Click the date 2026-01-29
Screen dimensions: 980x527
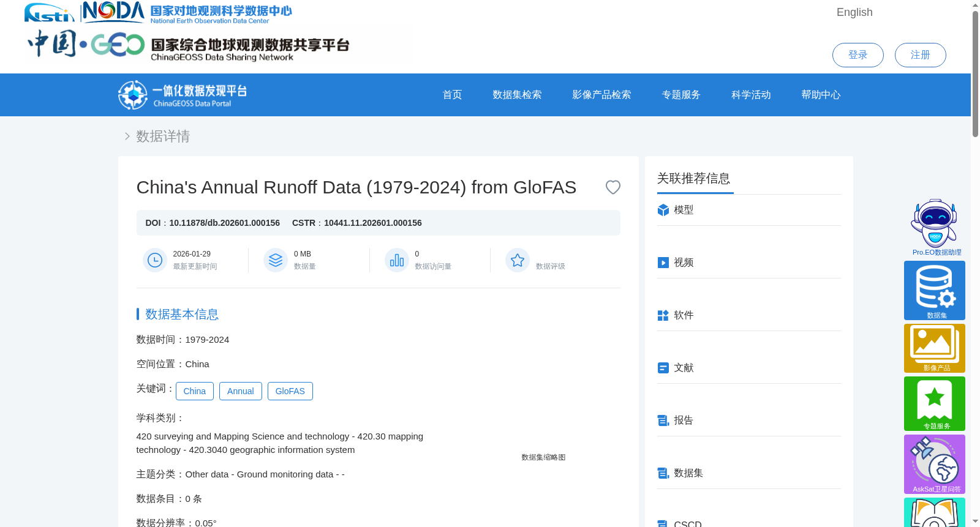(x=192, y=254)
